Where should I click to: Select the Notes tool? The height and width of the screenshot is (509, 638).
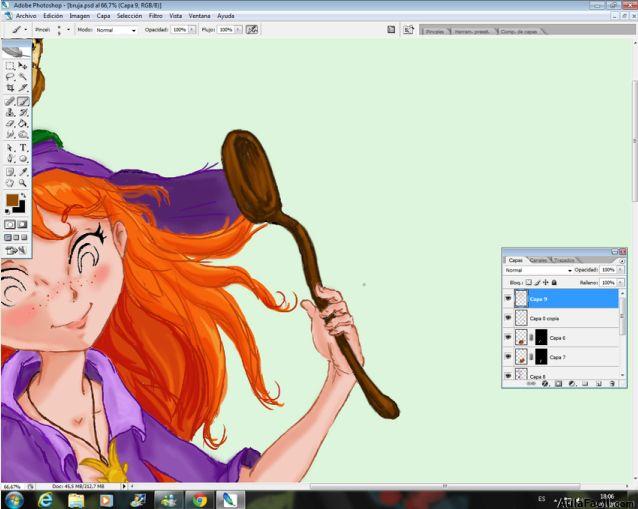10,172
